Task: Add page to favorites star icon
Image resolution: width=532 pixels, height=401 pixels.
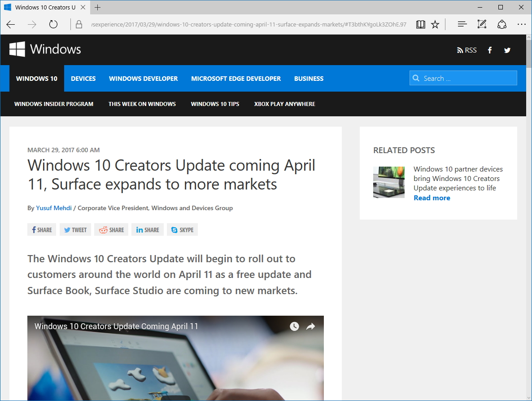Action: click(435, 24)
